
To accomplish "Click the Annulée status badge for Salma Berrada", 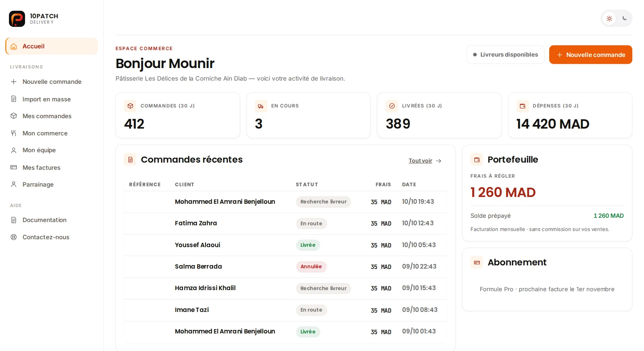I will pos(311,266).
